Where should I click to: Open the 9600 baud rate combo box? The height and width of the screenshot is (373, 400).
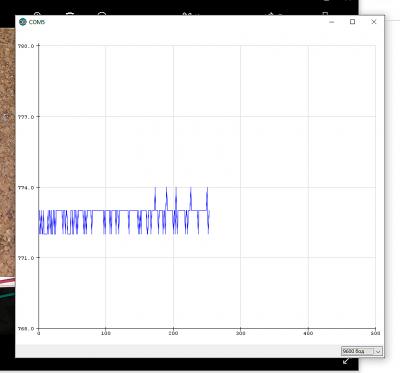362,351
